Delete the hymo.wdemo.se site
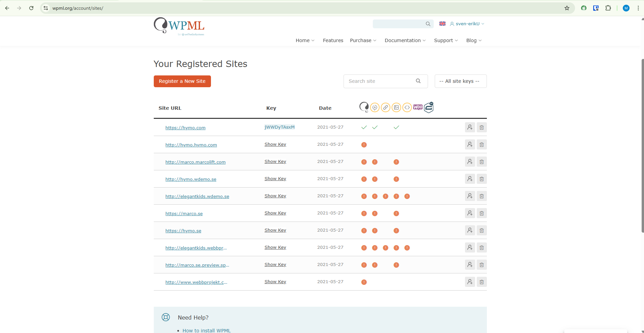 click(x=482, y=179)
